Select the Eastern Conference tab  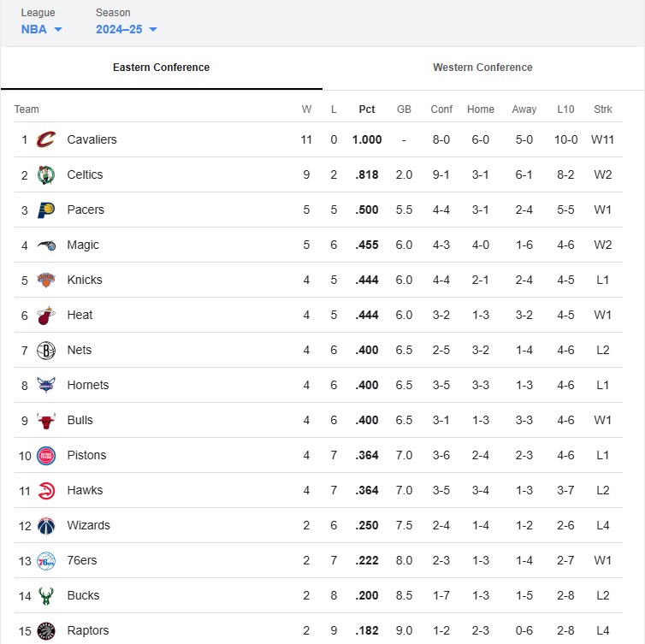pyautogui.click(x=161, y=68)
